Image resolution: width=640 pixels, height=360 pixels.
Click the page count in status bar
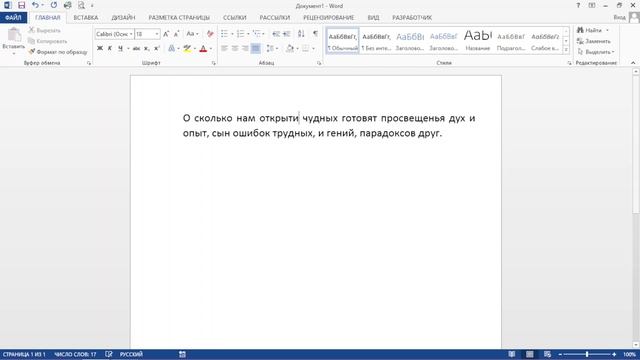click(x=24, y=354)
